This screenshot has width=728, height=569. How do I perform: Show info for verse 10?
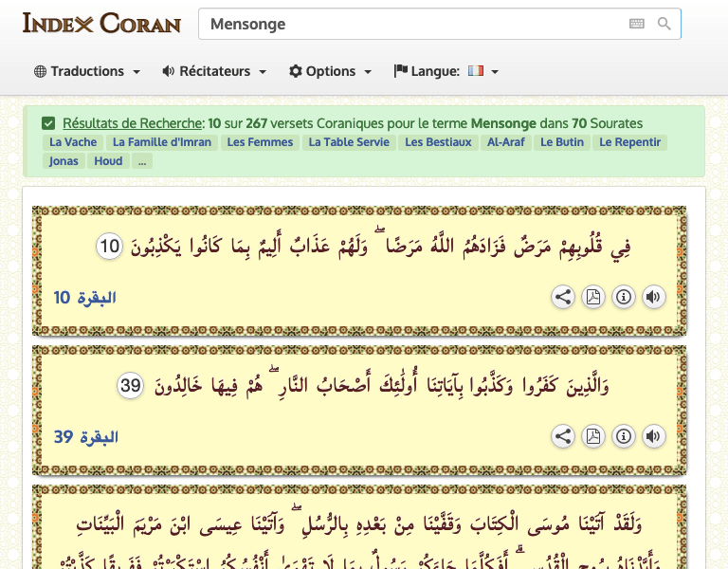(x=623, y=297)
